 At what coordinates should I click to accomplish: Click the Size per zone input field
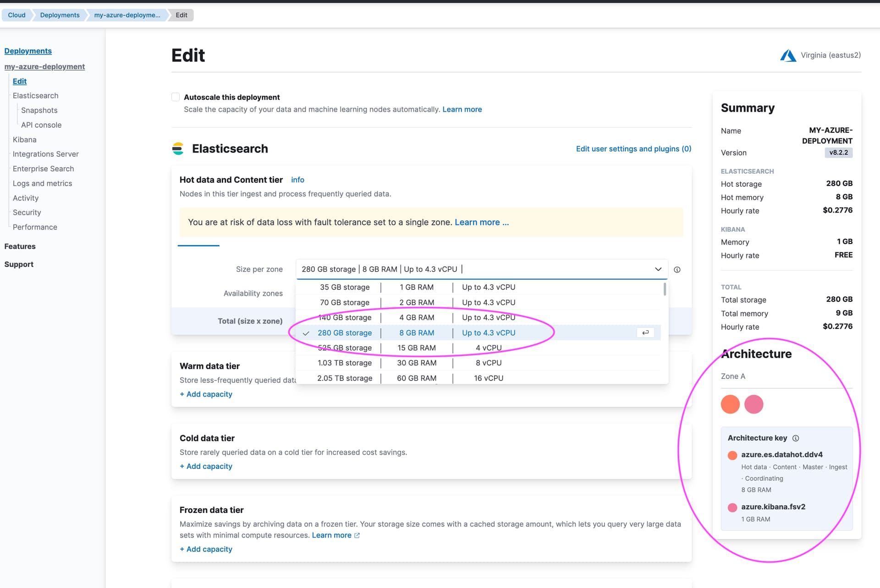pyautogui.click(x=482, y=269)
